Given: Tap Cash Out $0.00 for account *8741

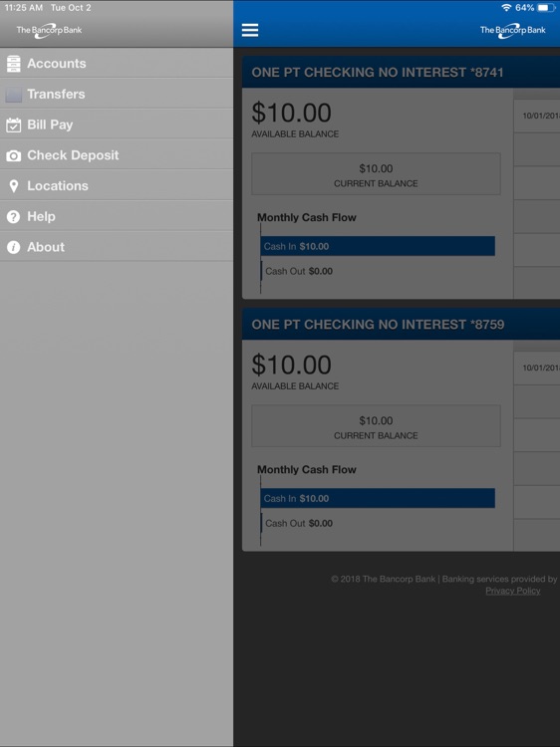Looking at the screenshot, I should [299, 271].
